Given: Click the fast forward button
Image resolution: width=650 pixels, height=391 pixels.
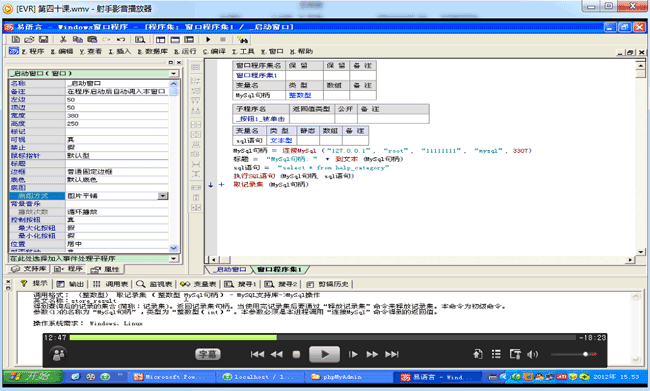Looking at the screenshot, I should [x=372, y=355].
